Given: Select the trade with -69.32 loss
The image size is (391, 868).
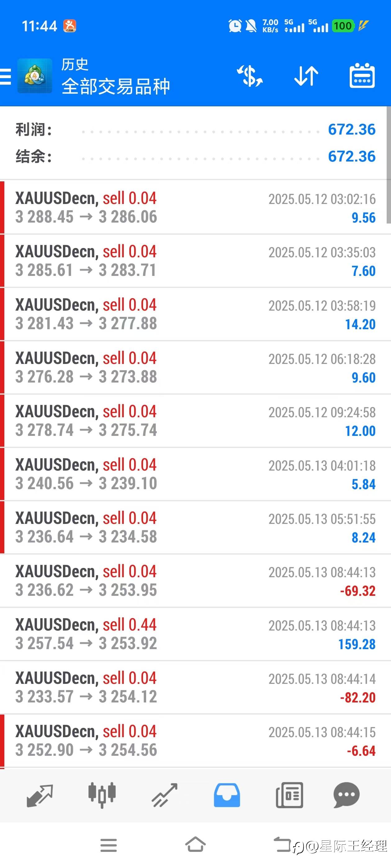Looking at the screenshot, I should (195, 581).
